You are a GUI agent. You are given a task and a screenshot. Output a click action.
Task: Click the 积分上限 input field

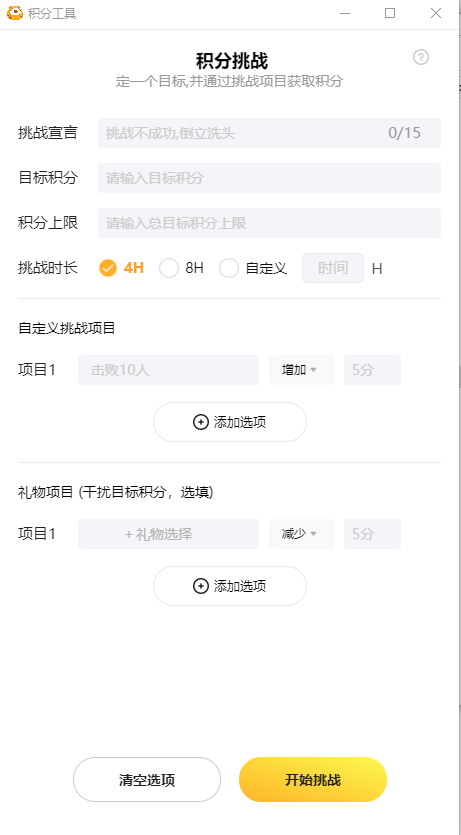tap(269, 223)
